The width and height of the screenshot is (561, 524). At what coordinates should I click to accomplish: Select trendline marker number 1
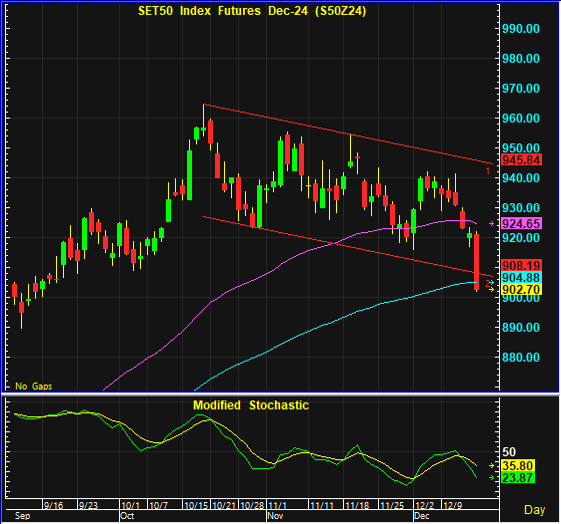point(488,171)
